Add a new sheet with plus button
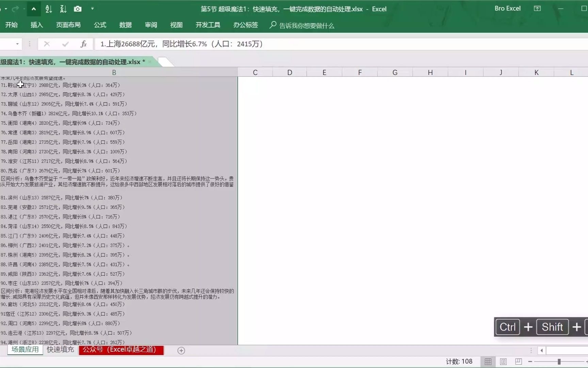This screenshot has height=368, width=588. point(181,351)
